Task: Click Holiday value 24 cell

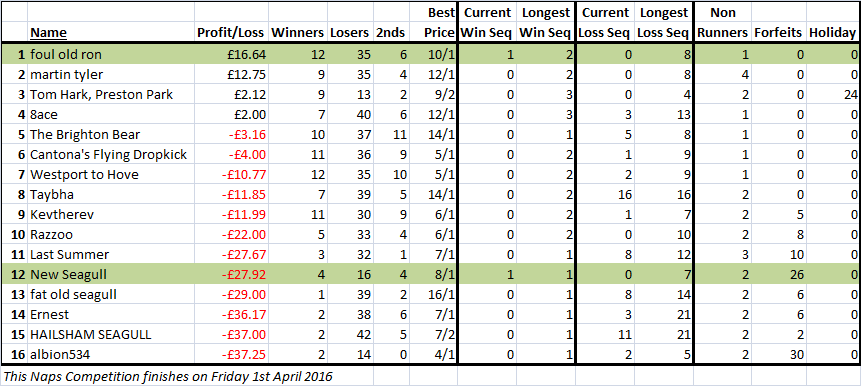Action: click(x=832, y=94)
